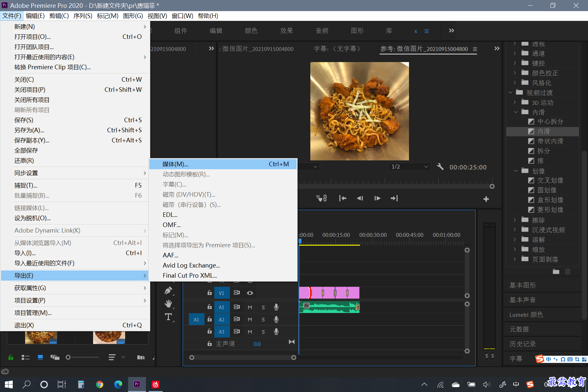Toggle lock on V1 track
The image size is (588, 392).
[x=209, y=293]
